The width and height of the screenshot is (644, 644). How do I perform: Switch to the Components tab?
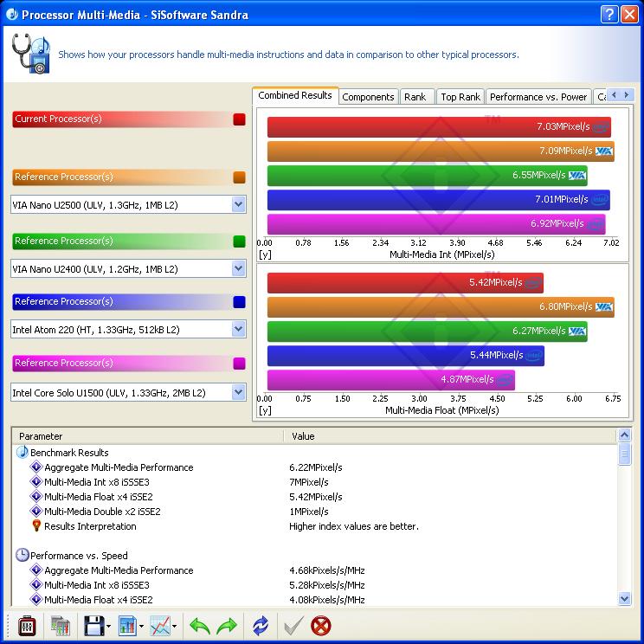[368, 97]
